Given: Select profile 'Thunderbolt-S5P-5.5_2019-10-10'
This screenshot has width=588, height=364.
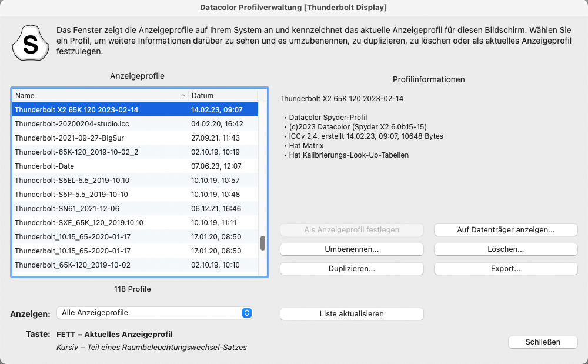Looking at the screenshot, I should 135,195.
